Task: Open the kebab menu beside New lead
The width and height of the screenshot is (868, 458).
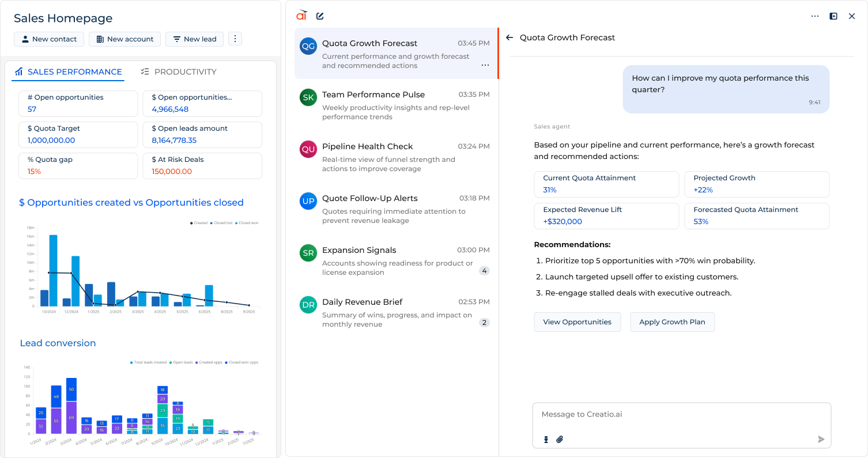Action: pyautogui.click(x=235, y=39)
